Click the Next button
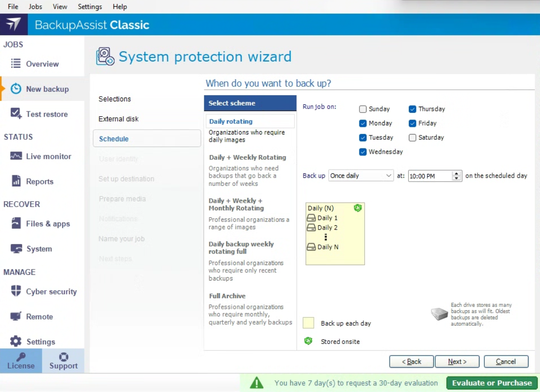540x392 pixels. pos(457,362)
